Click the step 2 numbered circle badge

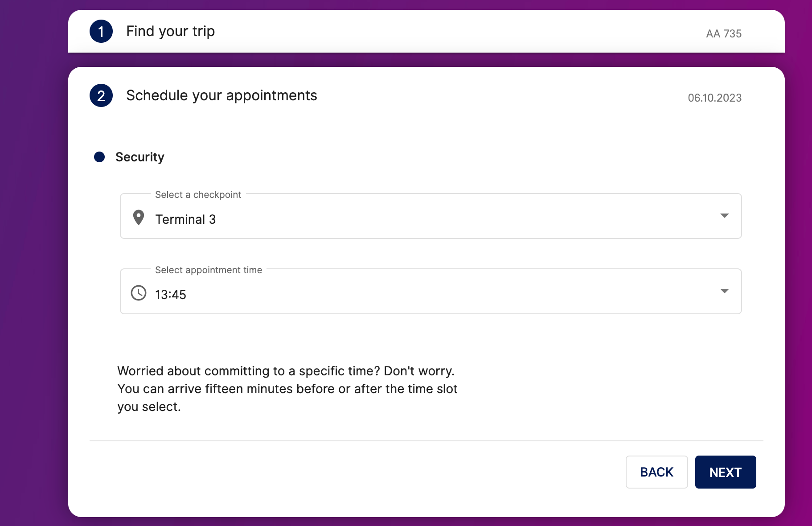coord(101,95)
